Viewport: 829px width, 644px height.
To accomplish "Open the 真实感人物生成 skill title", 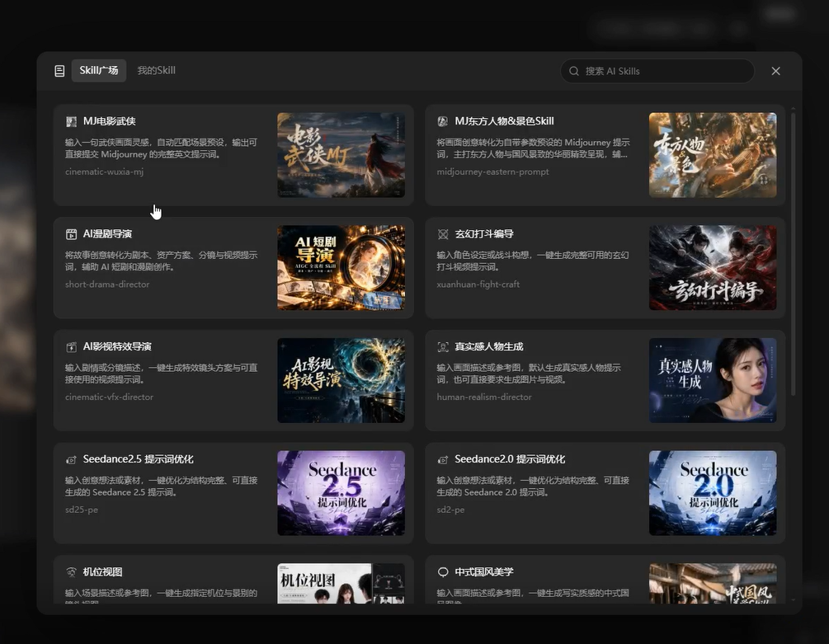I will (x=489, y=346).
